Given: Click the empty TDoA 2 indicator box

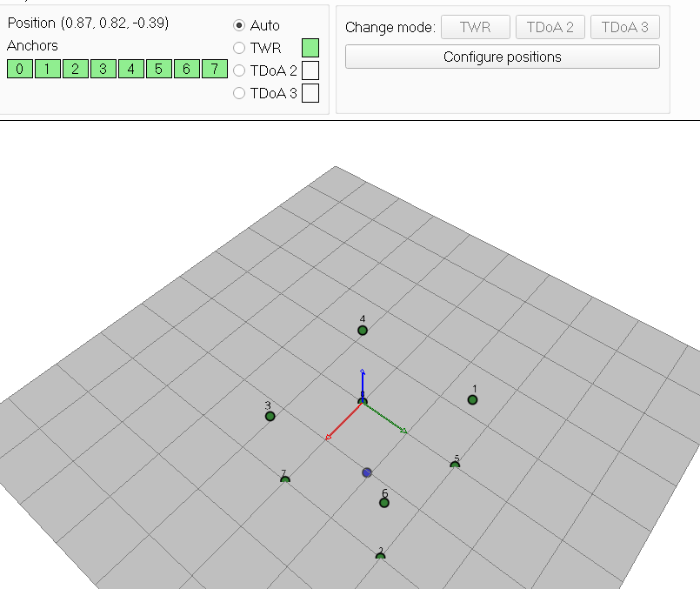Looking at the screenshot, I should (x=310, y=70).
